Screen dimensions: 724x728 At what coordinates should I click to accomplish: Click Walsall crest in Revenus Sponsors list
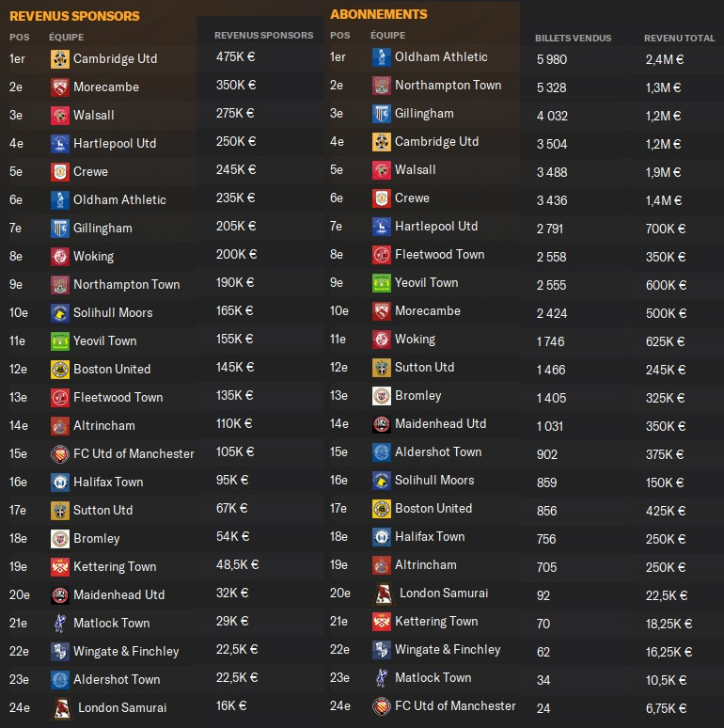(x=60, y=116)
